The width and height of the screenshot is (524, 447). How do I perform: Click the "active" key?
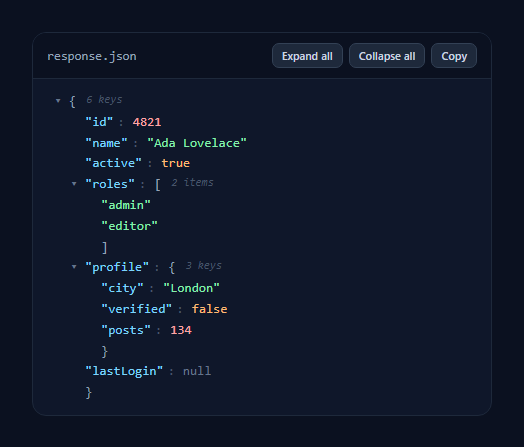[113, 163]
